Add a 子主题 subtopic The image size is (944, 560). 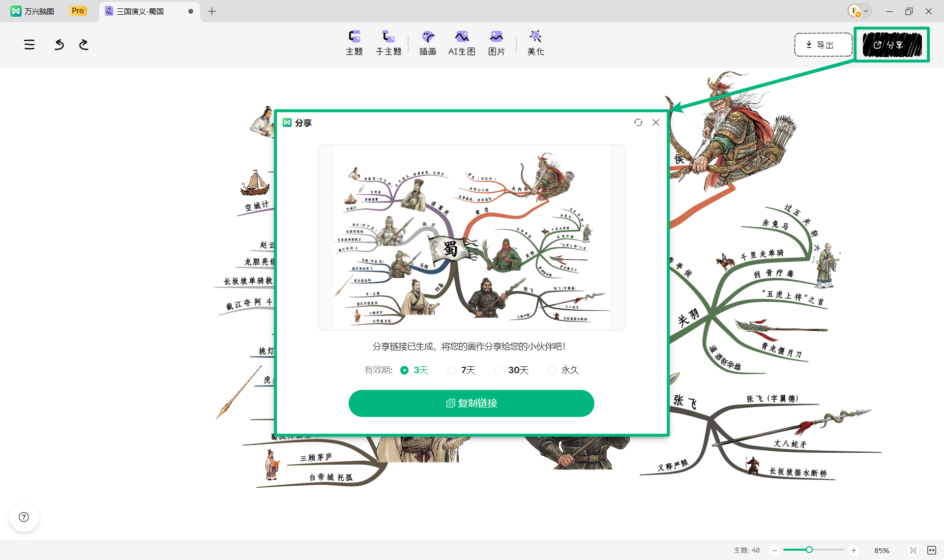(388, 43)
